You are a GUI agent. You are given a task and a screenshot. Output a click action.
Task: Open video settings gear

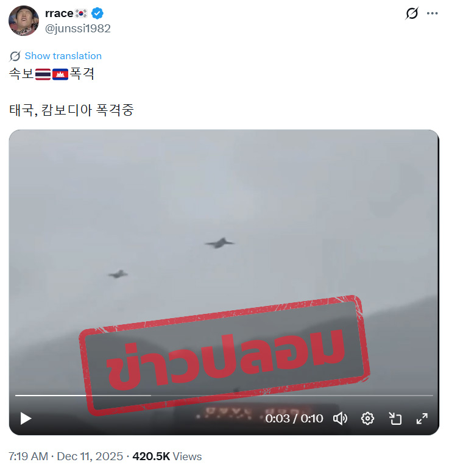tap(367, 419)
